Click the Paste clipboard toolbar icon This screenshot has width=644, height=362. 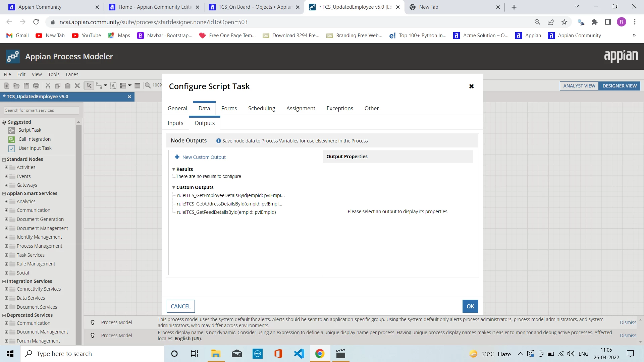tap(67, 86)
